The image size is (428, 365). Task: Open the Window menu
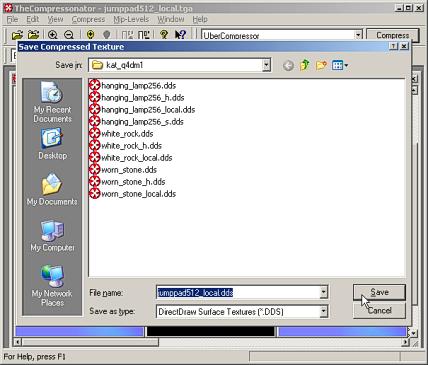[x=171, y=19]
